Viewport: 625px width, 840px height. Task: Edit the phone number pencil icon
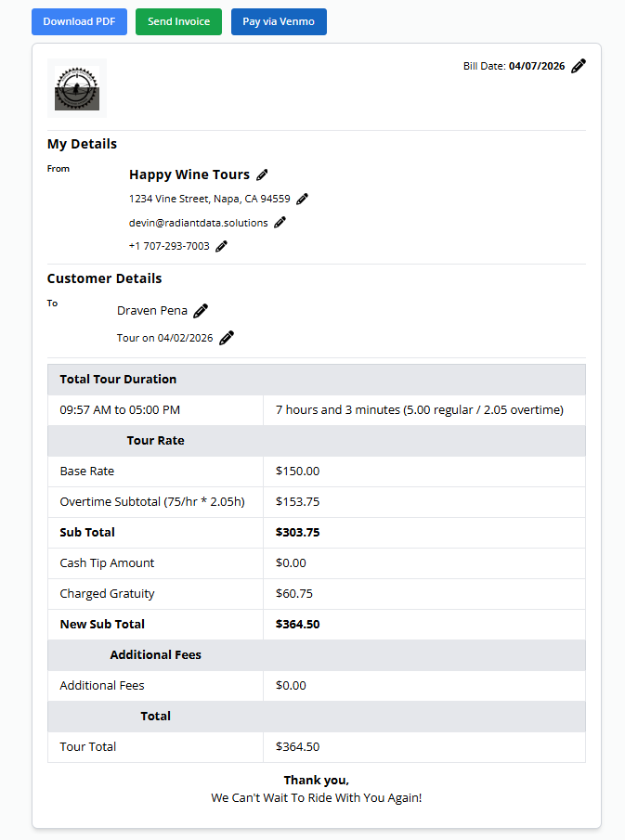click(x=221, y=246)
